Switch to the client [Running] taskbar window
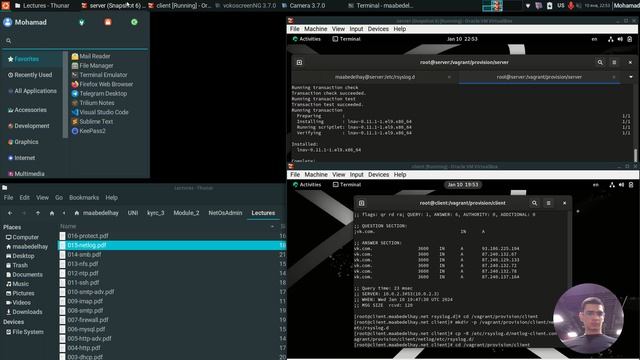Screen dimensions: 640x360 [180, 6]
